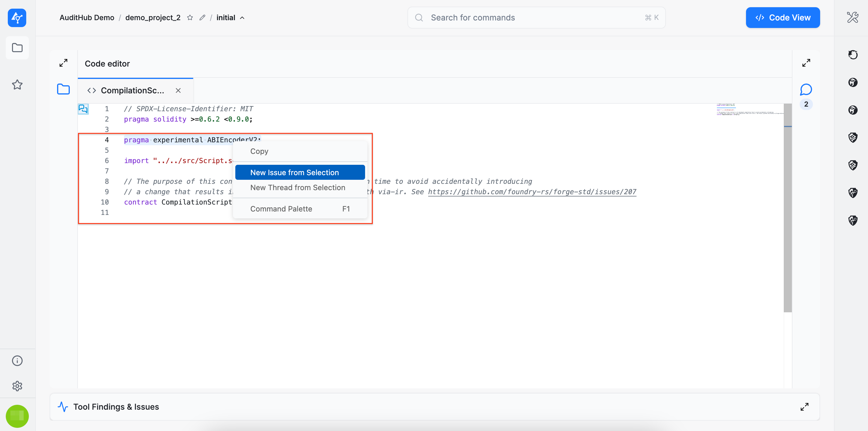Close the CompilationSc... tab

178,90
